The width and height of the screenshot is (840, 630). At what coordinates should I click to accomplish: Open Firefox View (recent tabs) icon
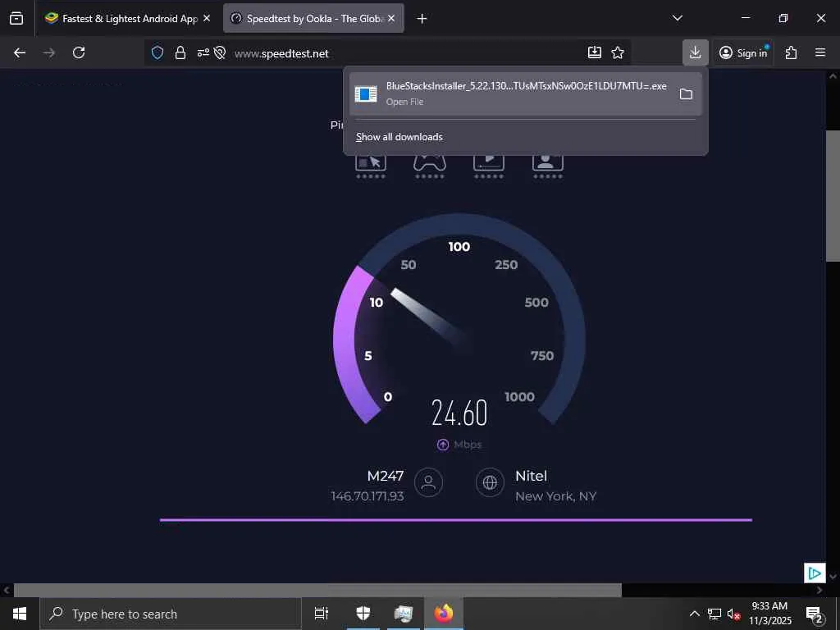(x=16, y=18)
